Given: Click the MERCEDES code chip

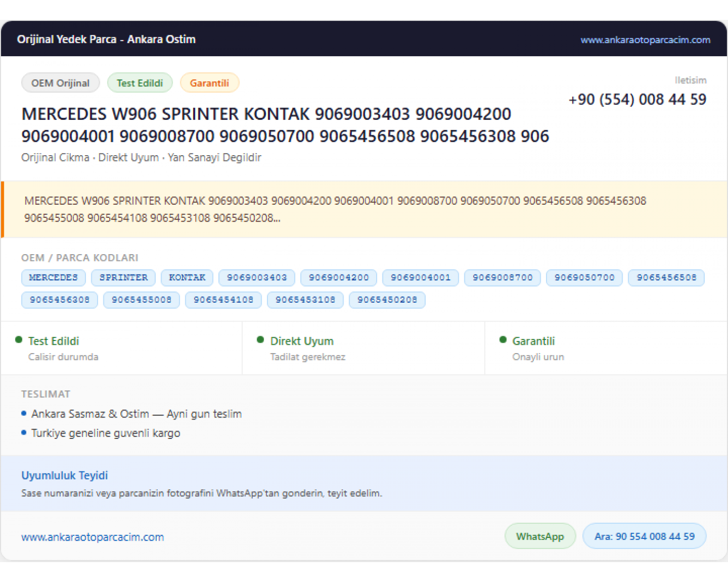Looking at the screenshot, I should click(53, 277).
